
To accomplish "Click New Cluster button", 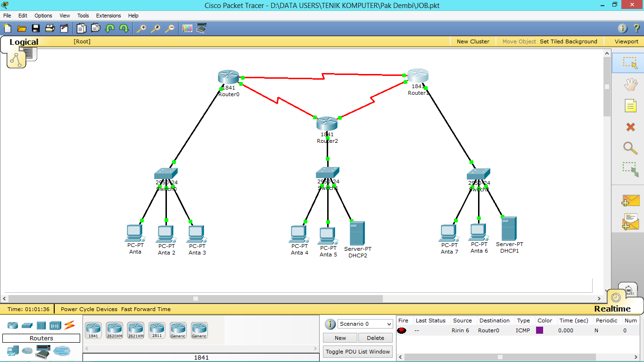I will tap(473, 41).
